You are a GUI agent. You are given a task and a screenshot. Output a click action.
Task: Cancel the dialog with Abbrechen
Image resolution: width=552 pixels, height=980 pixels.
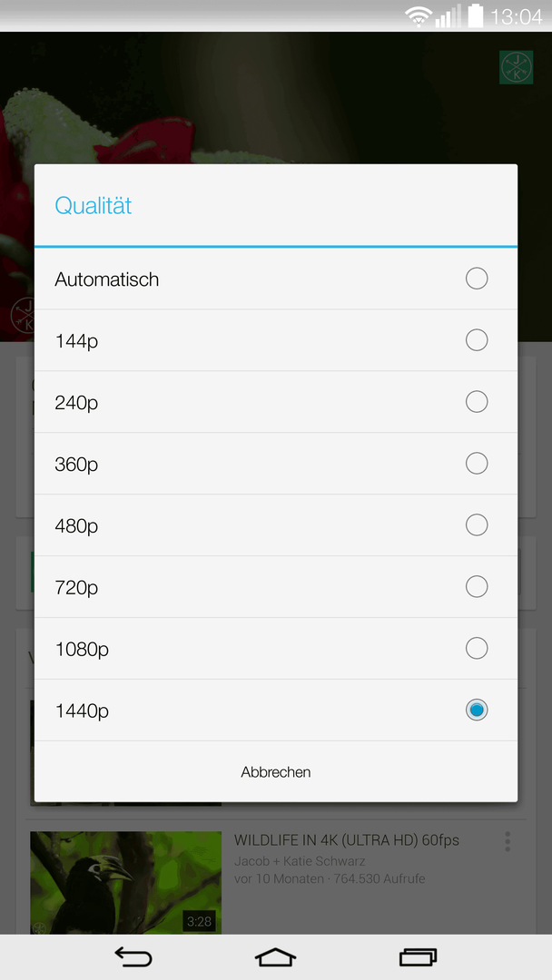pyautogui.click(x=276, y=772)
